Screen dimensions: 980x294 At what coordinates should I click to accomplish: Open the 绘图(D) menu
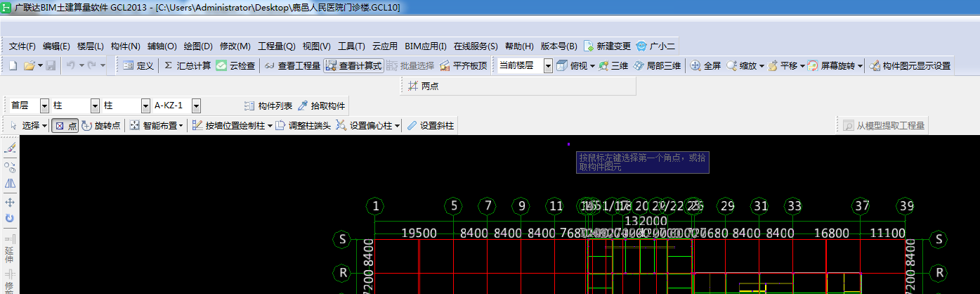(198, 46)
